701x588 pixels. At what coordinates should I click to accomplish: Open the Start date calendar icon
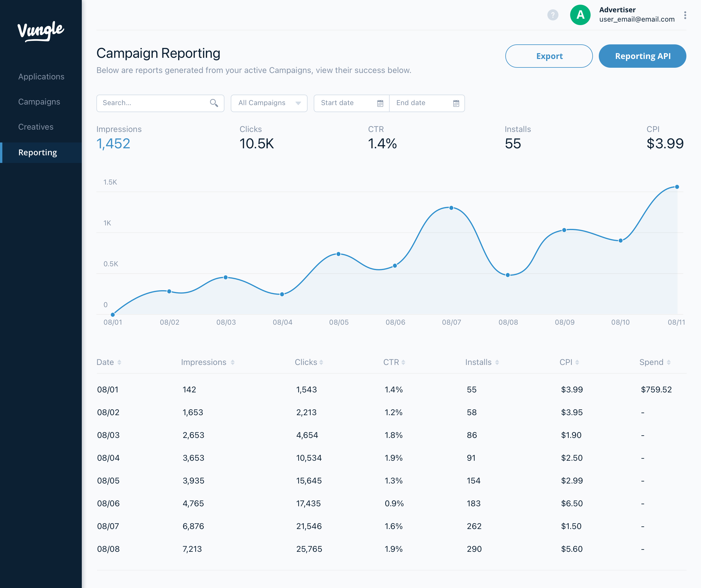(380, 103)
